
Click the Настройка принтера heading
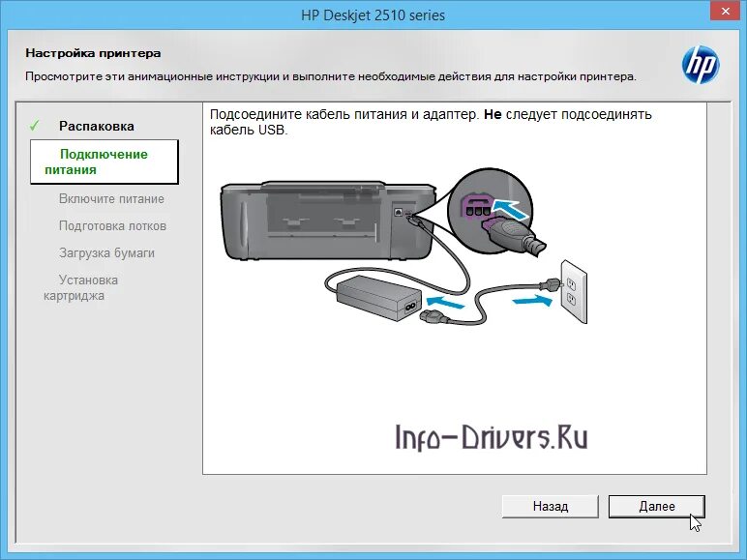tap(93, 53)
